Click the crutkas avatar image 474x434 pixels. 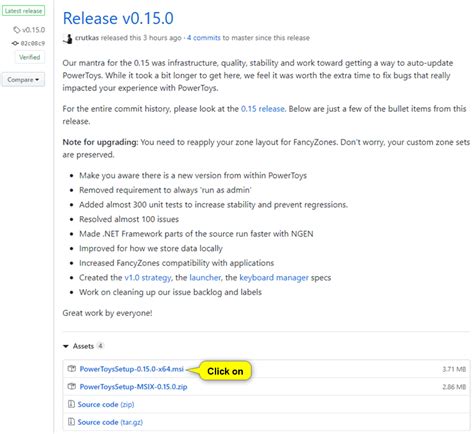click(x=68, y=39)
